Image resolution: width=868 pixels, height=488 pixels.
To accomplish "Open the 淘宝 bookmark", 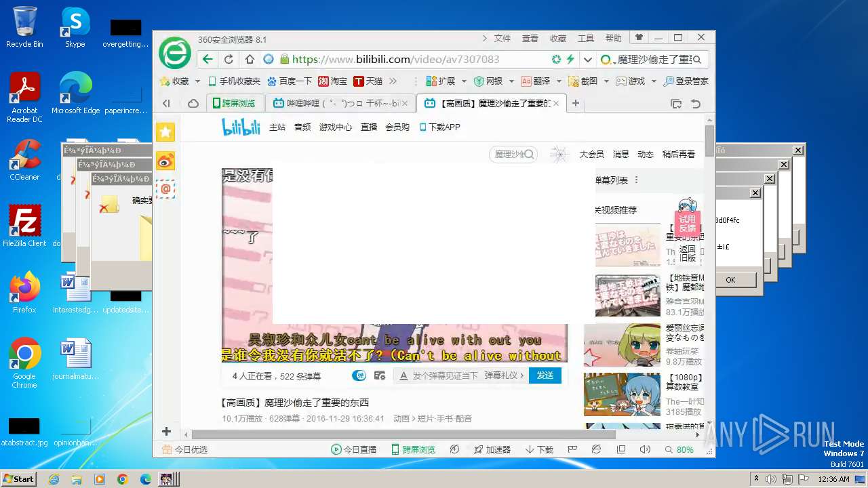I will click(x=333, y=81).
